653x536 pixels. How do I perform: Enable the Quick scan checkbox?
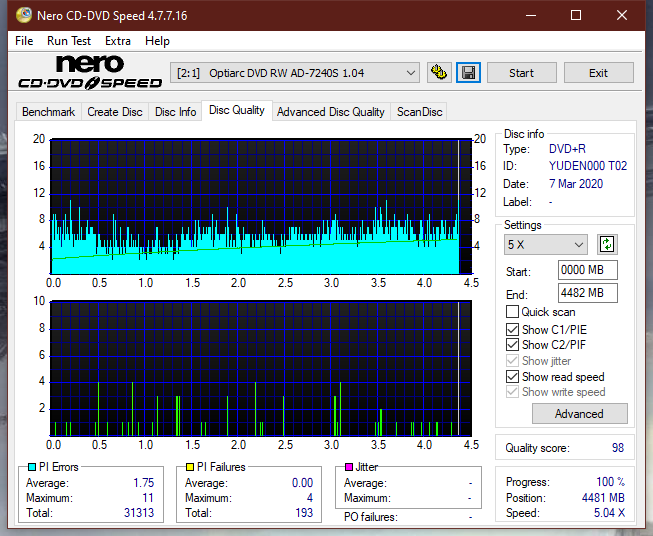(512, 312)
